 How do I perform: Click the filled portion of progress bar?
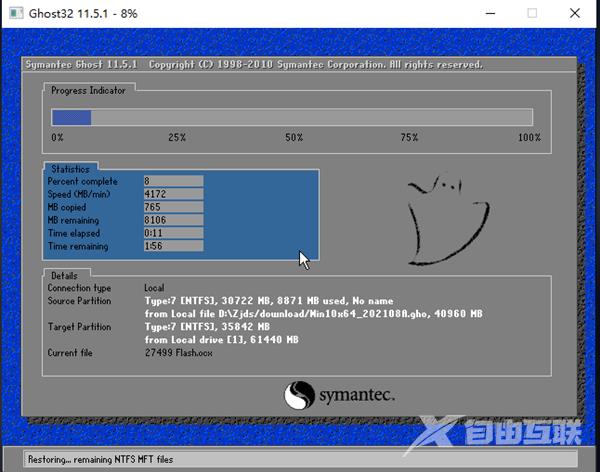72,117
